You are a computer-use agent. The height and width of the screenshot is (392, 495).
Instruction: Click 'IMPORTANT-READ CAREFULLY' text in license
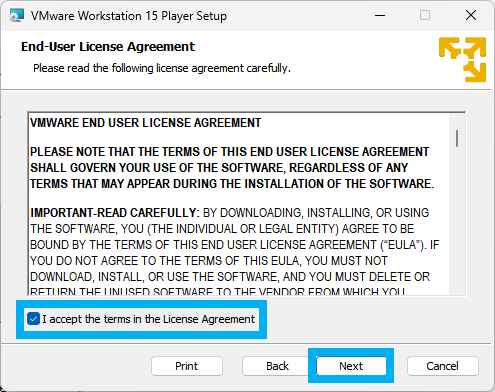(114, 213)
